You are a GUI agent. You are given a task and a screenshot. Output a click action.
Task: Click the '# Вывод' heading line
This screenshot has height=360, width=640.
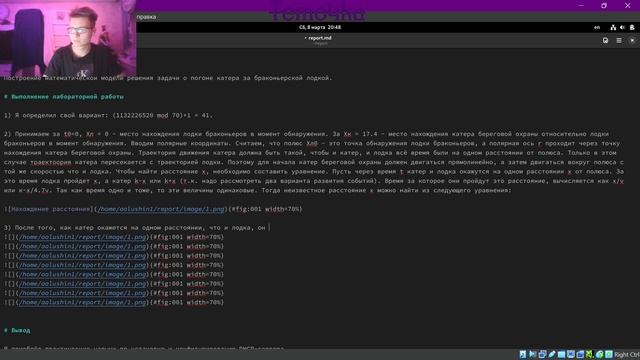(17, 330)
